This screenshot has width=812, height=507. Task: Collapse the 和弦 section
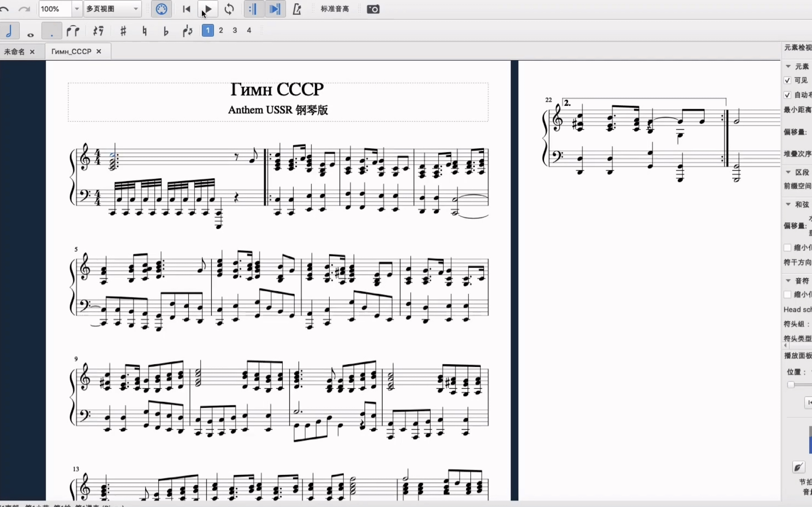[788, 204]
